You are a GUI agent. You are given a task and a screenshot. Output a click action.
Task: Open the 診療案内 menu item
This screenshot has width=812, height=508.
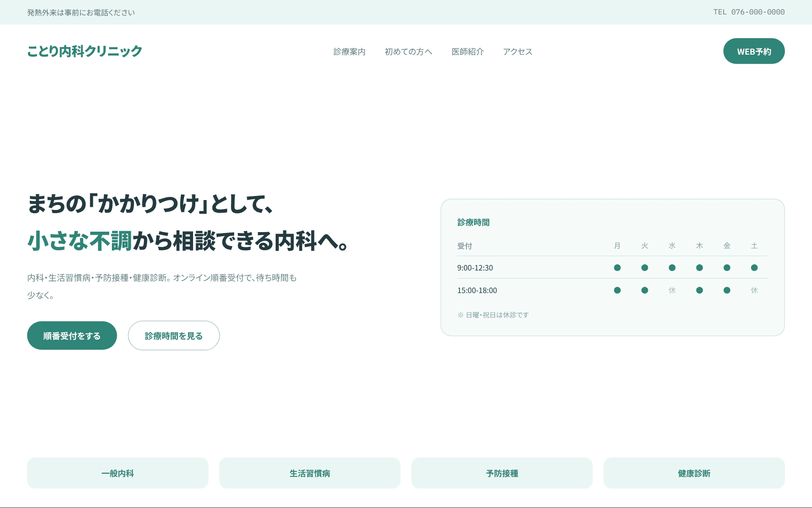(349, 51)
